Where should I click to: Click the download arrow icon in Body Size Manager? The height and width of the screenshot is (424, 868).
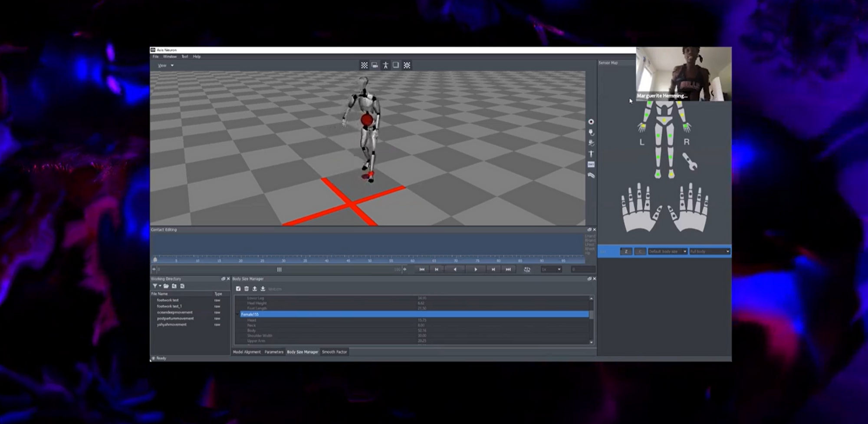click(263, 289)
